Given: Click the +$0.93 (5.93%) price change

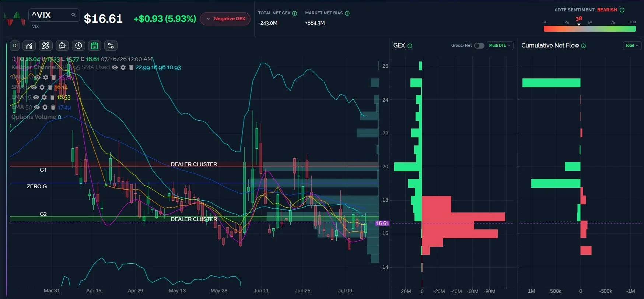Looking at the screenshot, I should tap(165, 19).
